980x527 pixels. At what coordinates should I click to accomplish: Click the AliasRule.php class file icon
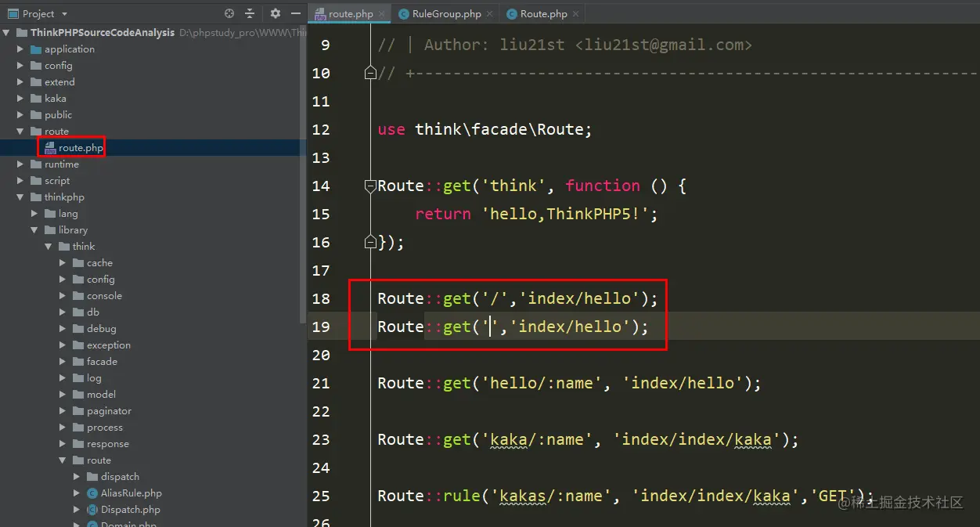click(92, 493)
